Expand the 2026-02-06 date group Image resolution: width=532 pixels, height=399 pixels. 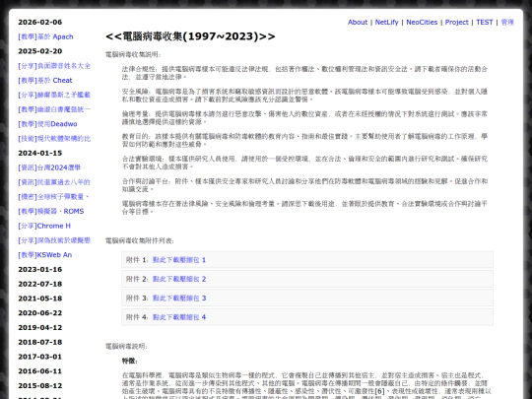[40, 22]
